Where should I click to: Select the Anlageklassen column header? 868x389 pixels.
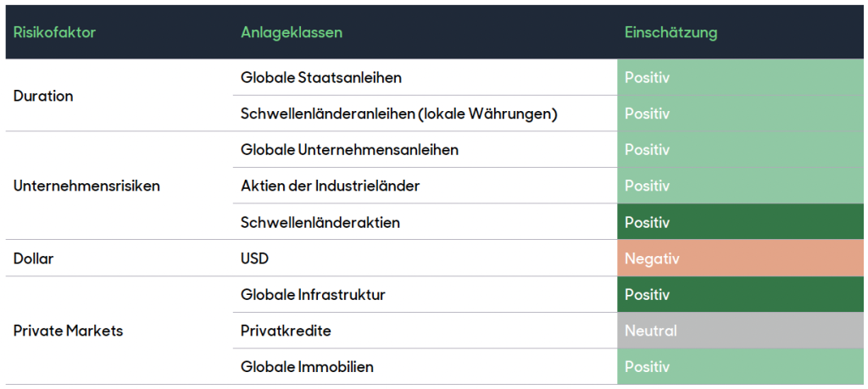pyautogui.click(x=292, y=33)
